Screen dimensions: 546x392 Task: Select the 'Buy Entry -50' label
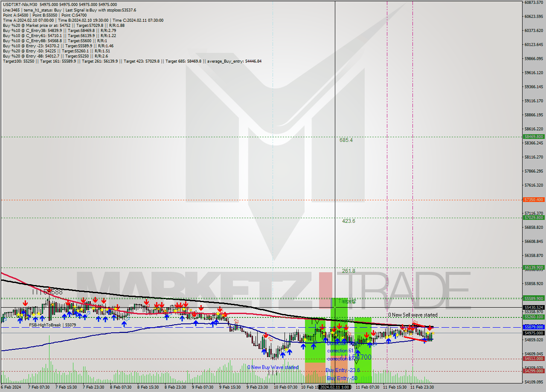pyautogui.click(x=342, y=378)
